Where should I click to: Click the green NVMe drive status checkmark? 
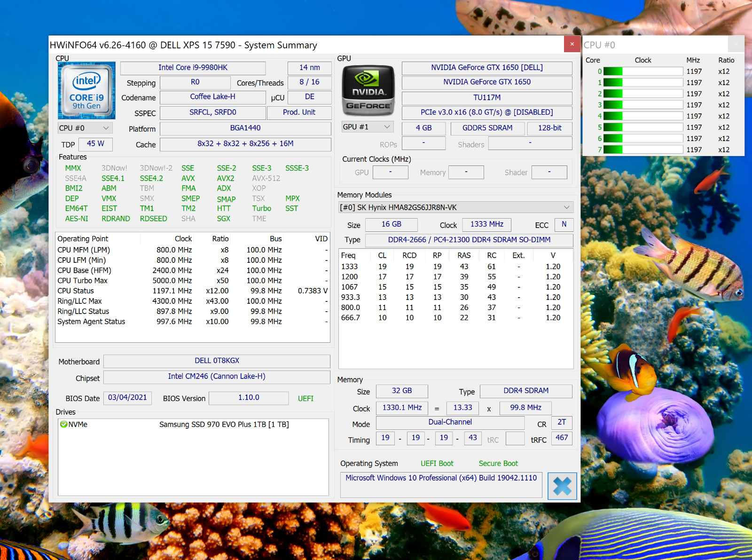(x=63, y=424)
